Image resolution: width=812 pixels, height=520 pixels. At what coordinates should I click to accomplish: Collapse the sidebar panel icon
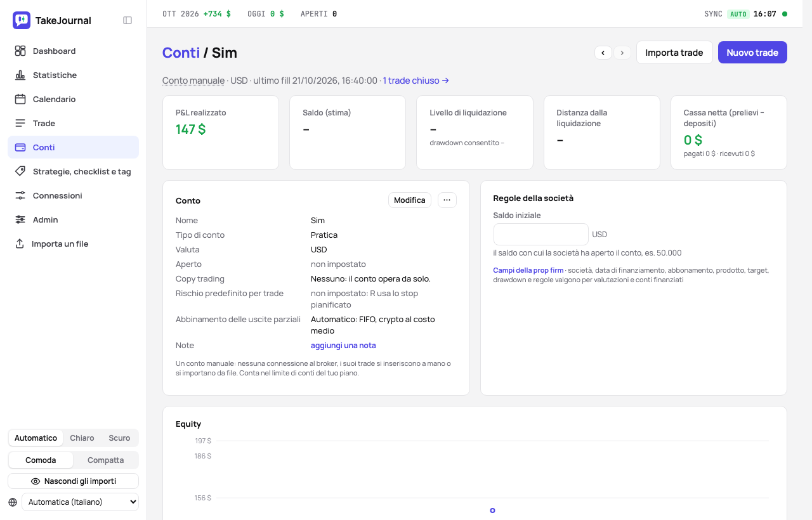(x=128, y=20)
